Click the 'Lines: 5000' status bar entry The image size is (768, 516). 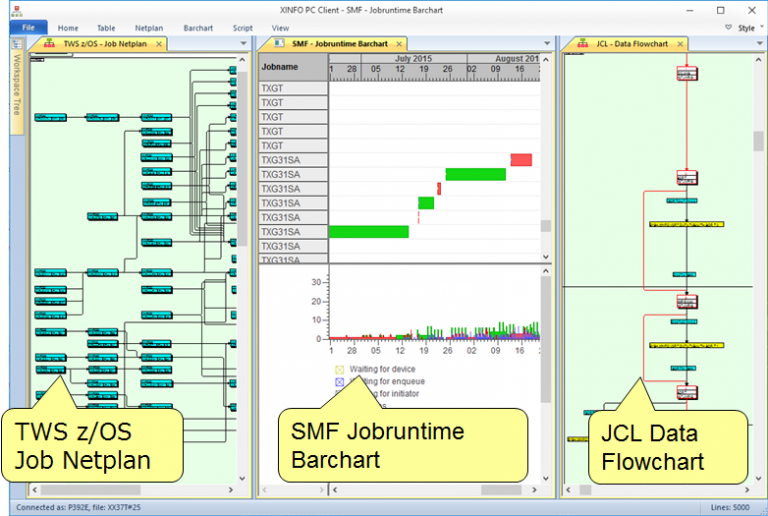coord(730,507)
